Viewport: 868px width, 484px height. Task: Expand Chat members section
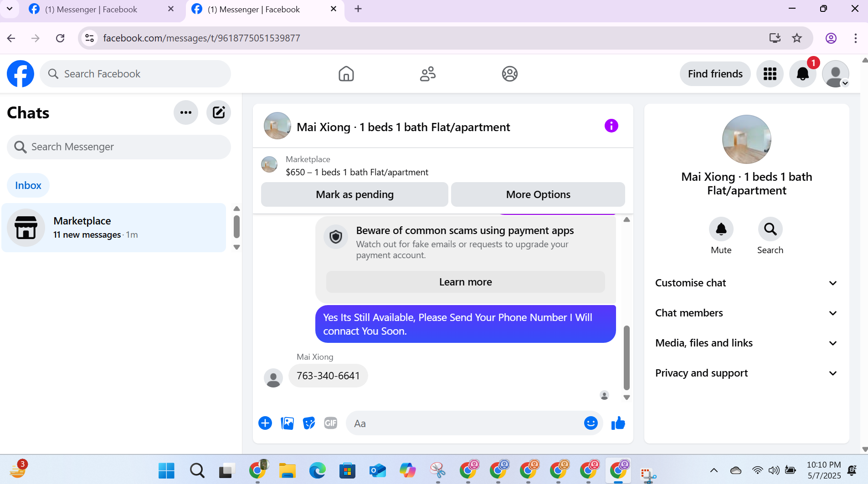(746, 313)
